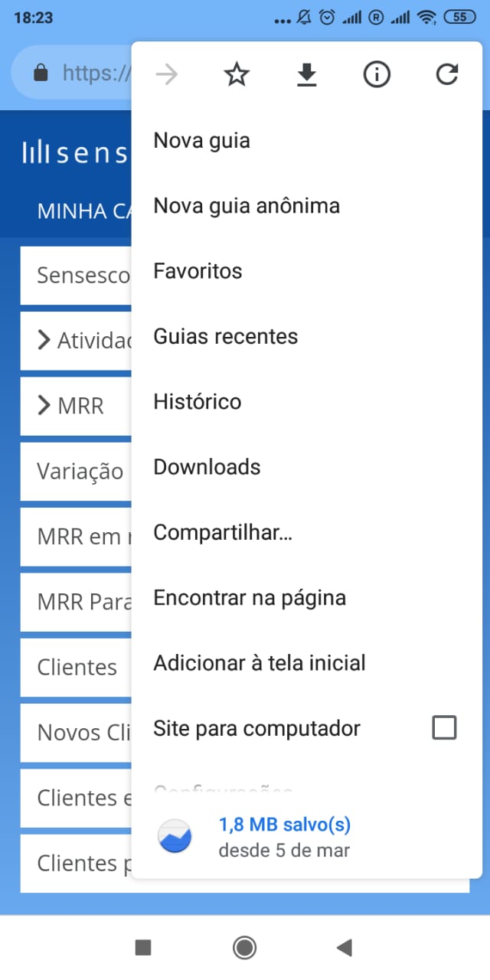Tap the URL bar padlock icon
Viewport: 490px width, 980px height.
click(x=41, y=73)
